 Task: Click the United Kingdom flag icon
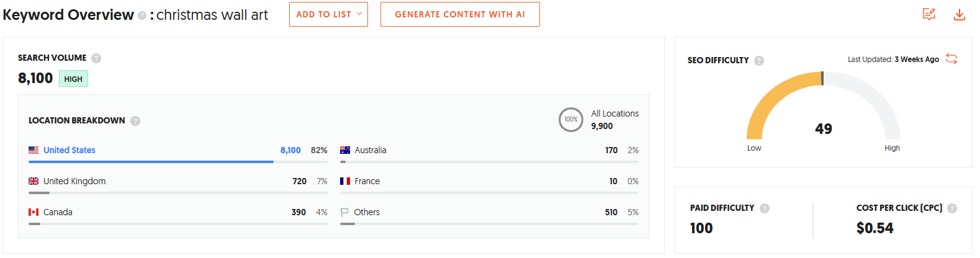coord(34,181)
